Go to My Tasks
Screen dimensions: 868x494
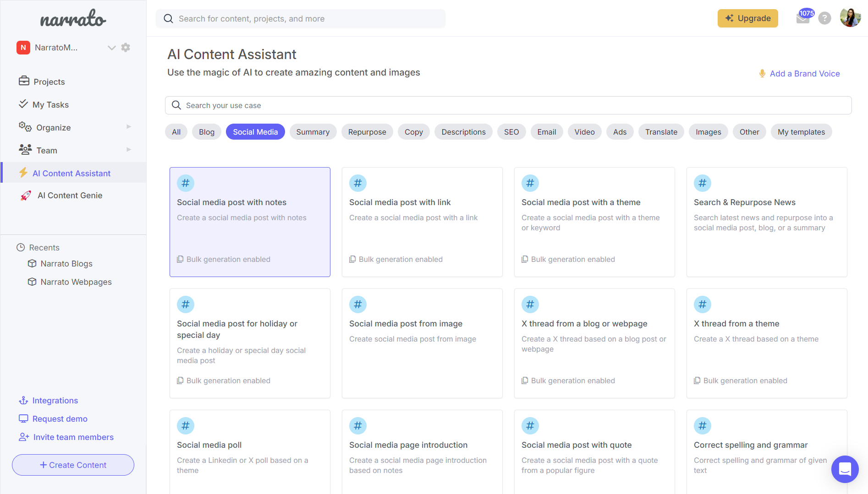click(50, 104)
